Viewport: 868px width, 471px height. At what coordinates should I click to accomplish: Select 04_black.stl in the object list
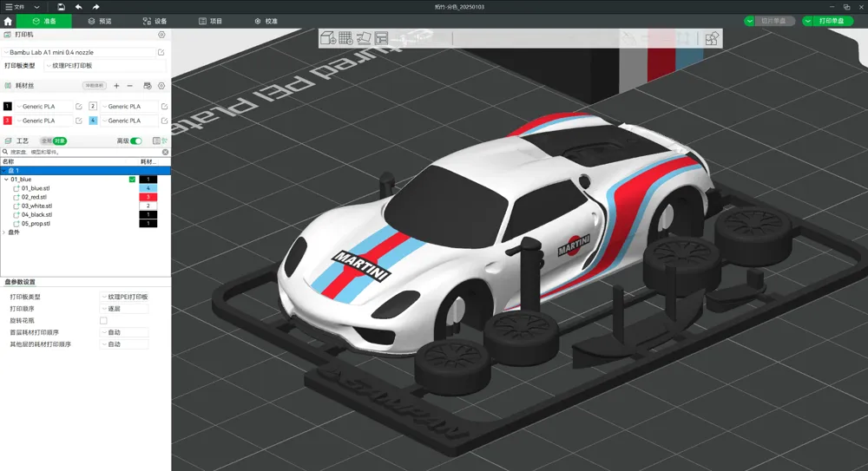click(36, 215)
